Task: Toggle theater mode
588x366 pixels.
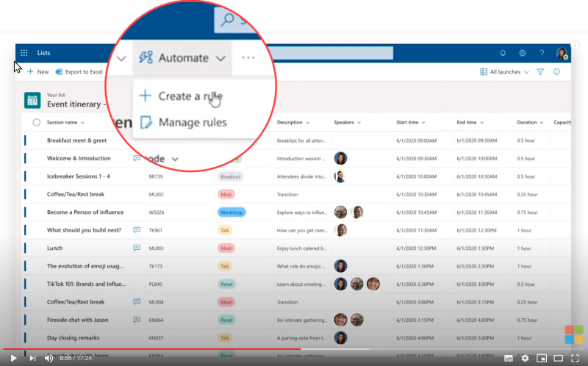Action: click(559, 358)
